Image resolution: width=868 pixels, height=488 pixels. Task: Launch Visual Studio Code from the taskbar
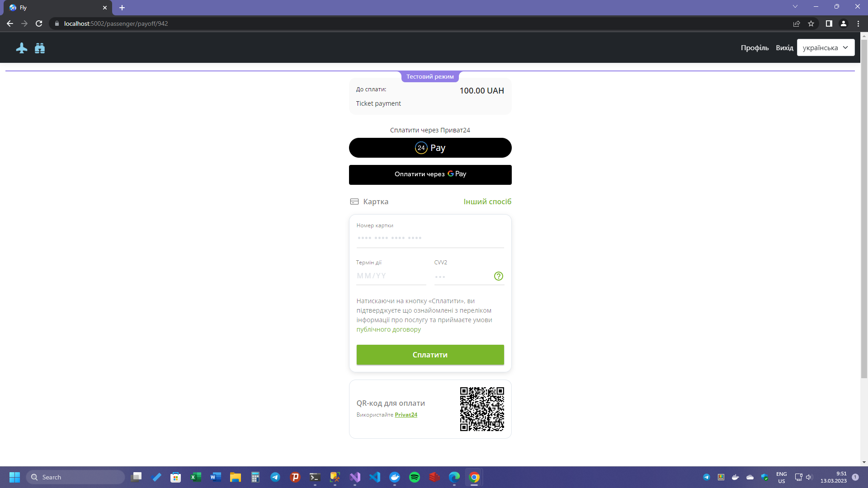(x=375, y=477)
